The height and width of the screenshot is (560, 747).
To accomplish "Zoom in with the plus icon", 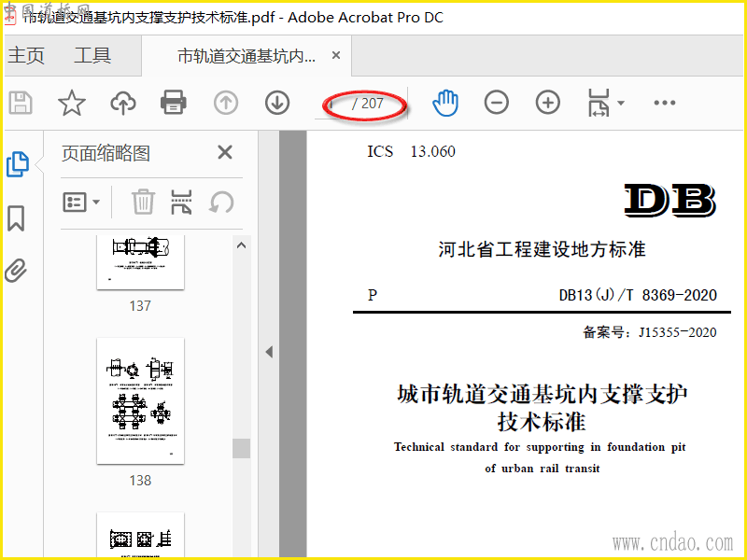I will coord(548,103).
